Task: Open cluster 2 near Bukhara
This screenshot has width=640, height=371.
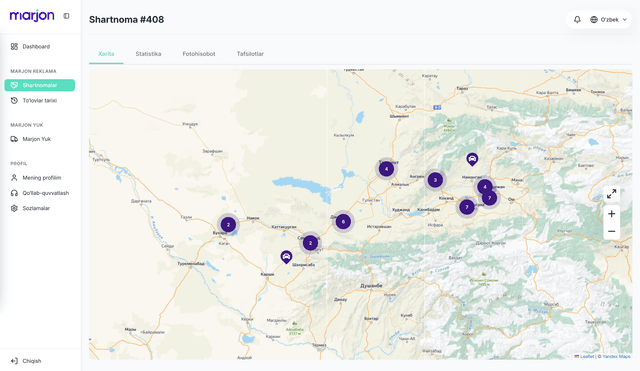Action: [x=228, y=224]
